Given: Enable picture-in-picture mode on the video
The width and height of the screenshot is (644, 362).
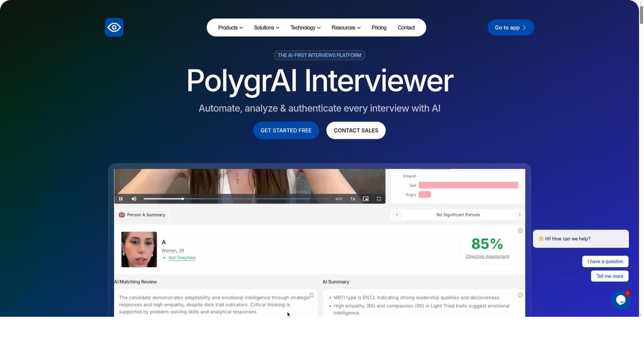Looking at the screenshot, I should [x=366, y=198].
